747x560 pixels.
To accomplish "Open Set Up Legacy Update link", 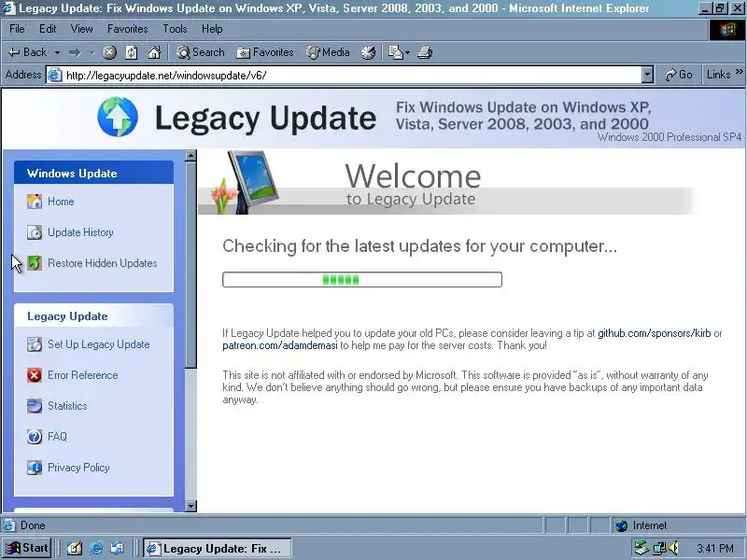I will pos(99,344).
